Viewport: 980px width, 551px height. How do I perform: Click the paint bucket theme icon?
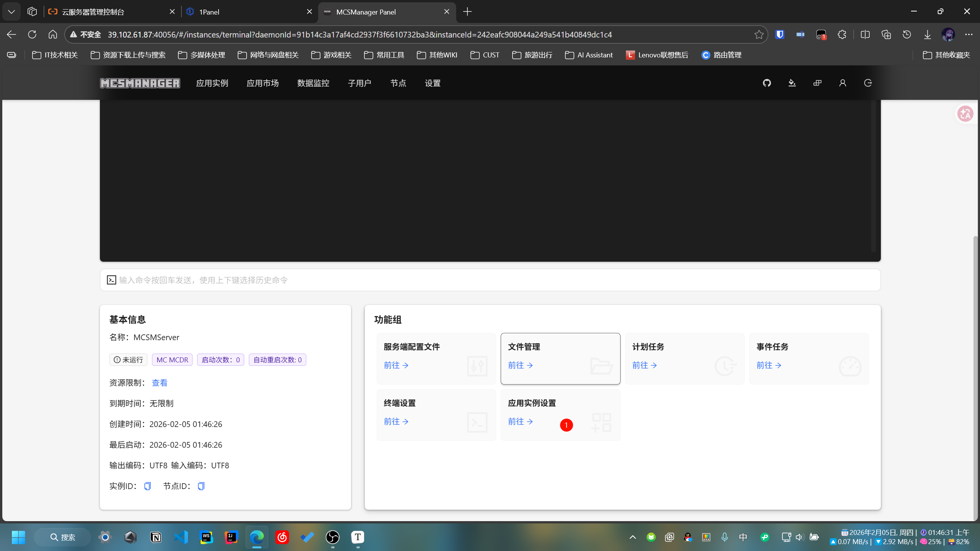point(792,83)
